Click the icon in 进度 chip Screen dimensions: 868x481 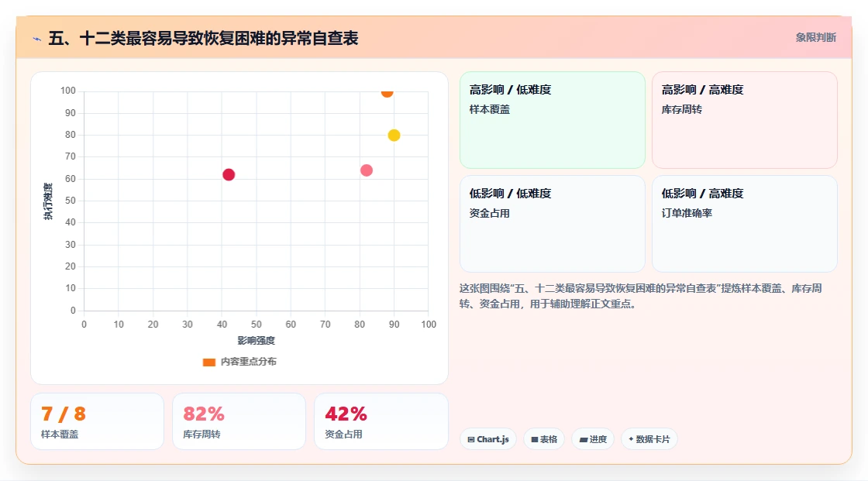click(584, 439)
